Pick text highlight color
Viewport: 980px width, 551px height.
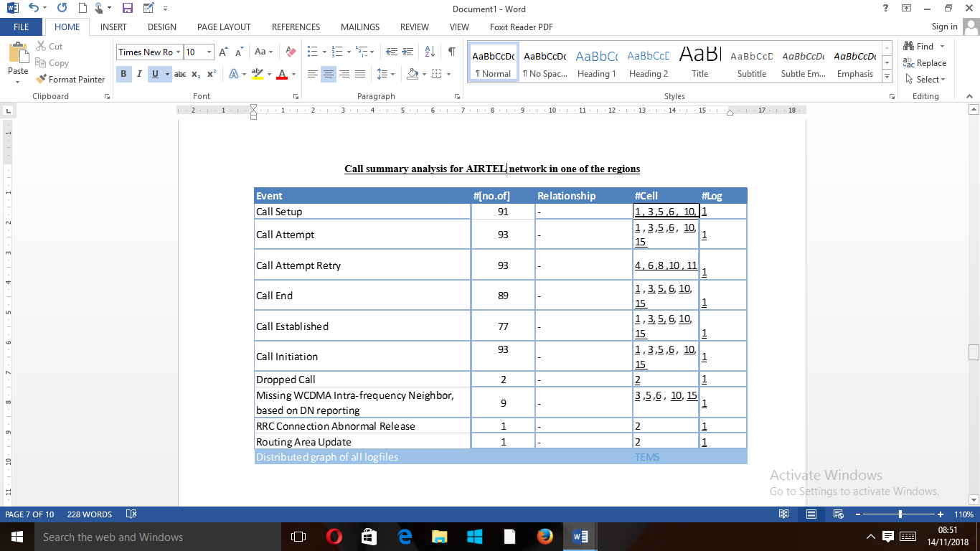click(x=258, y=74)
